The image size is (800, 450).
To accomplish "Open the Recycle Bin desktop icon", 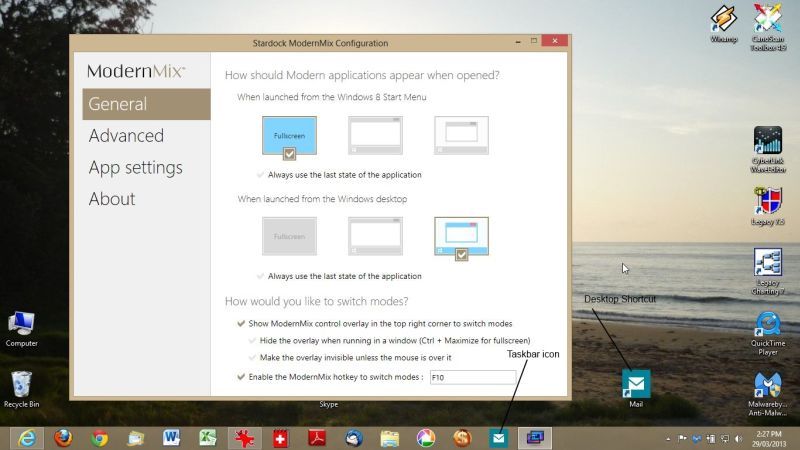I will pos(21,389).
